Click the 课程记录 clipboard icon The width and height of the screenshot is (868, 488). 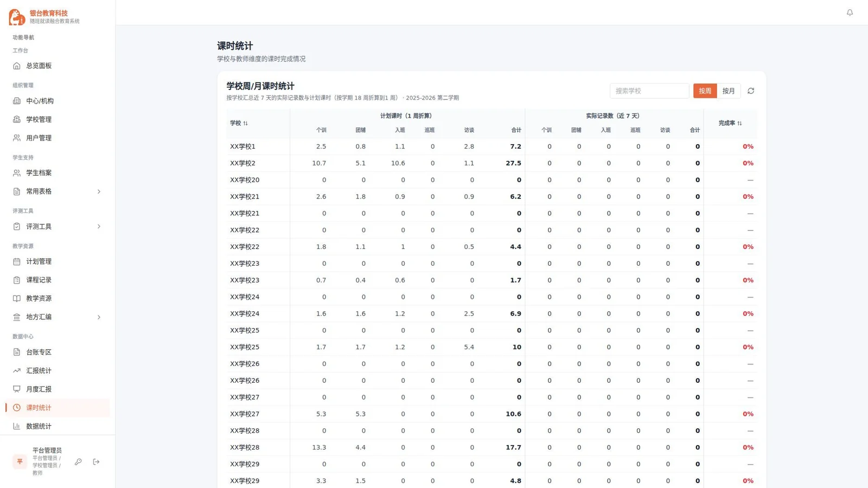point(17,280)
